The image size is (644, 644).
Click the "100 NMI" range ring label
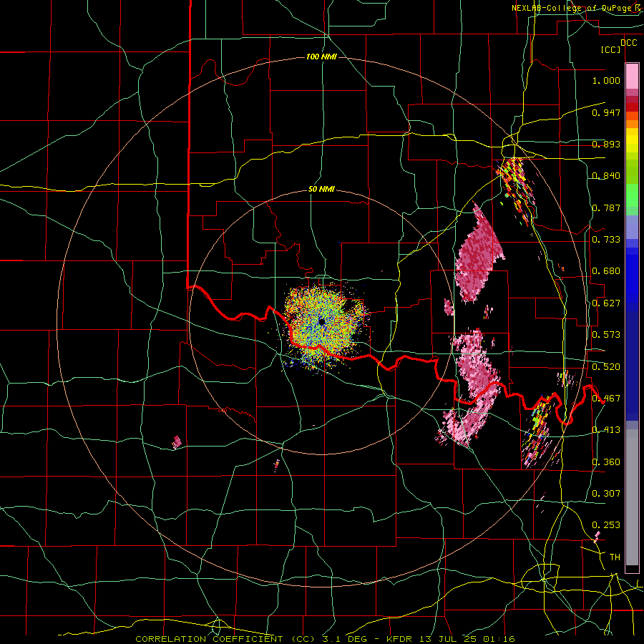[x=321, y=57]
